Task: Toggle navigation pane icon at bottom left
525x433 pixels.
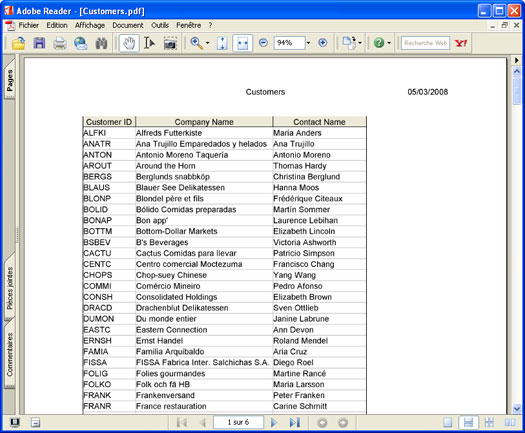Action: point(14,423)
